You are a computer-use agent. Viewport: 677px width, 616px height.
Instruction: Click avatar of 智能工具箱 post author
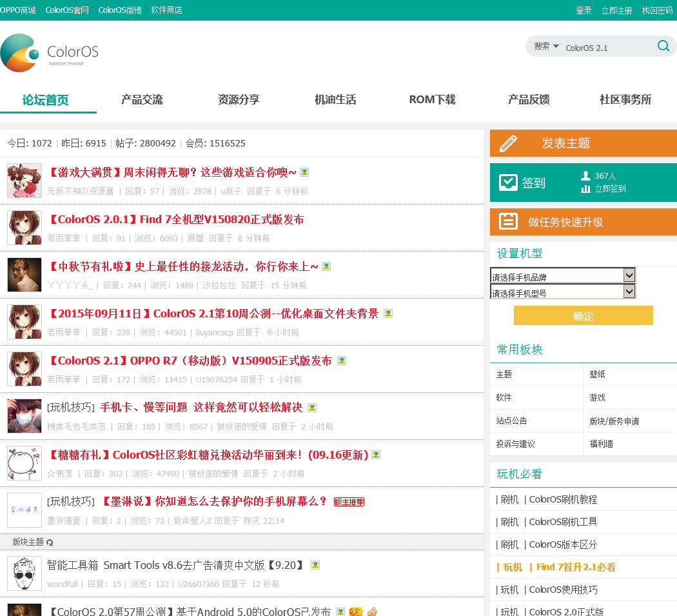coord(25,573)
